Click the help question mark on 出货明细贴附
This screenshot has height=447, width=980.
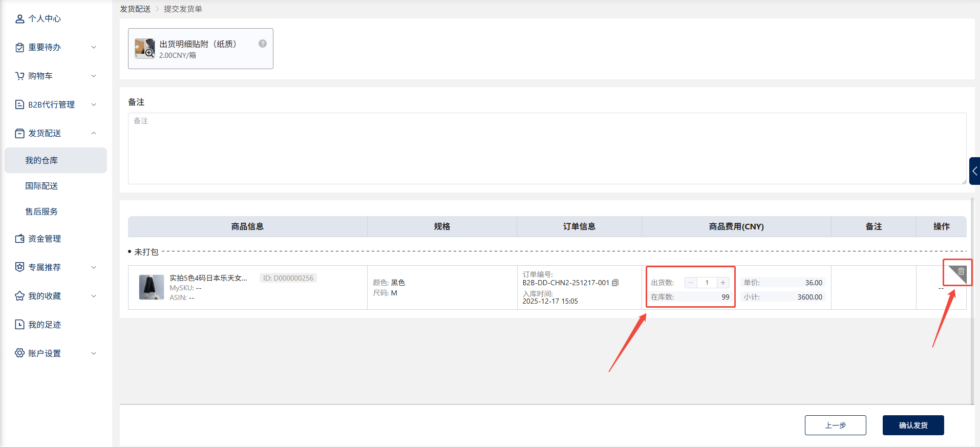[263, 44]
